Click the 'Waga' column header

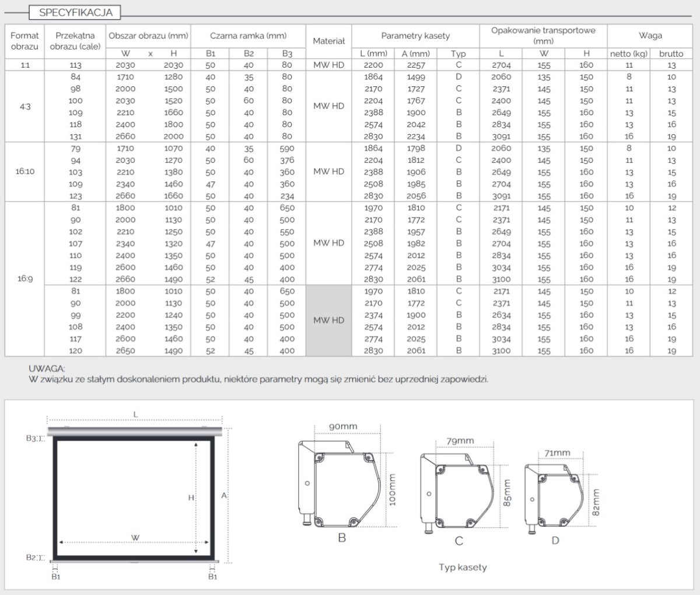point(650,36)
